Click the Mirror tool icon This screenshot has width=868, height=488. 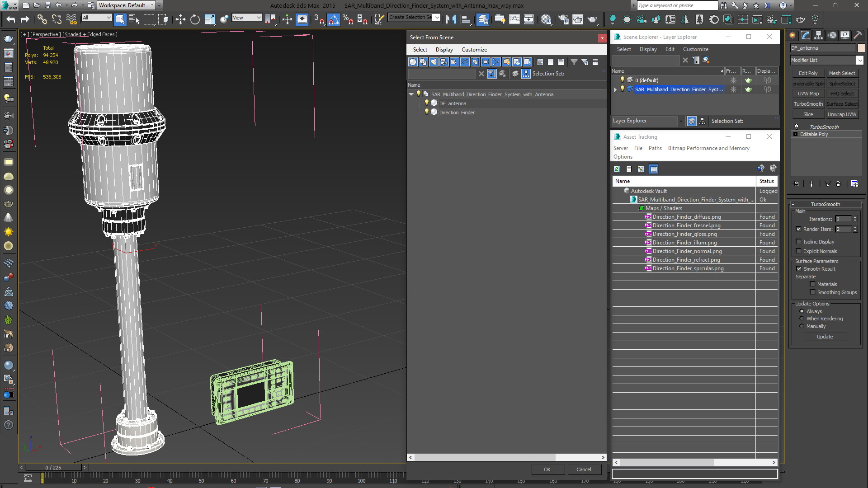pos(450,19)
